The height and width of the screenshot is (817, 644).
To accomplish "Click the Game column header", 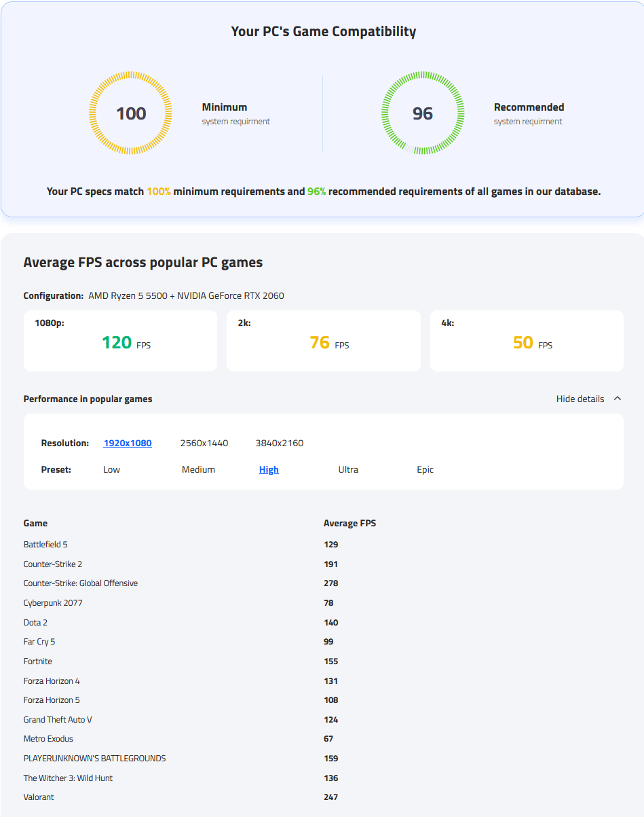I will [x=35, y=524].
